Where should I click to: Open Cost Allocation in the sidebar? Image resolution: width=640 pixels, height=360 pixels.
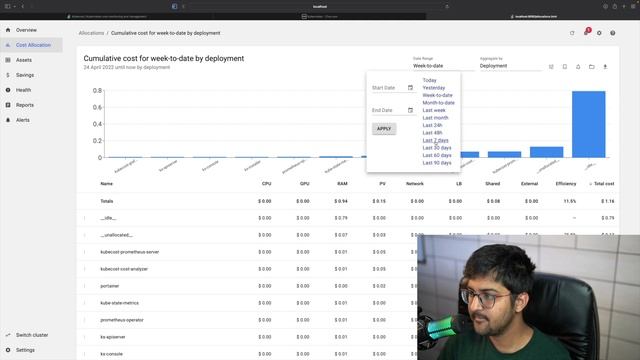coord(31,45)
